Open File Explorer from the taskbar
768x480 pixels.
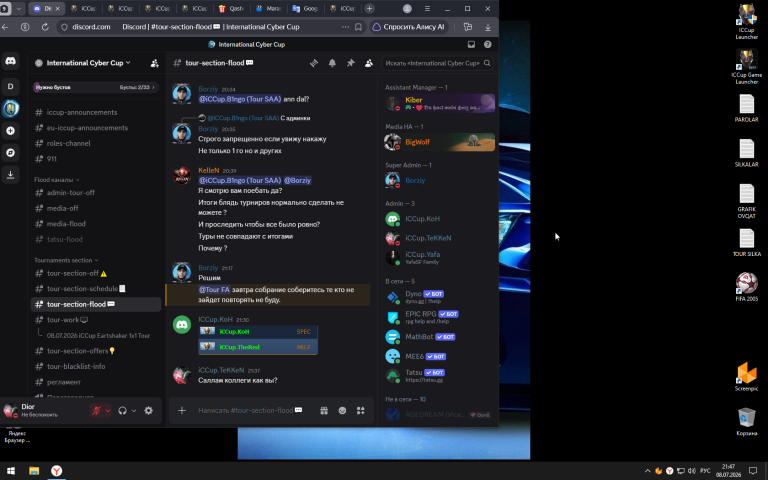tap(34, 471)
